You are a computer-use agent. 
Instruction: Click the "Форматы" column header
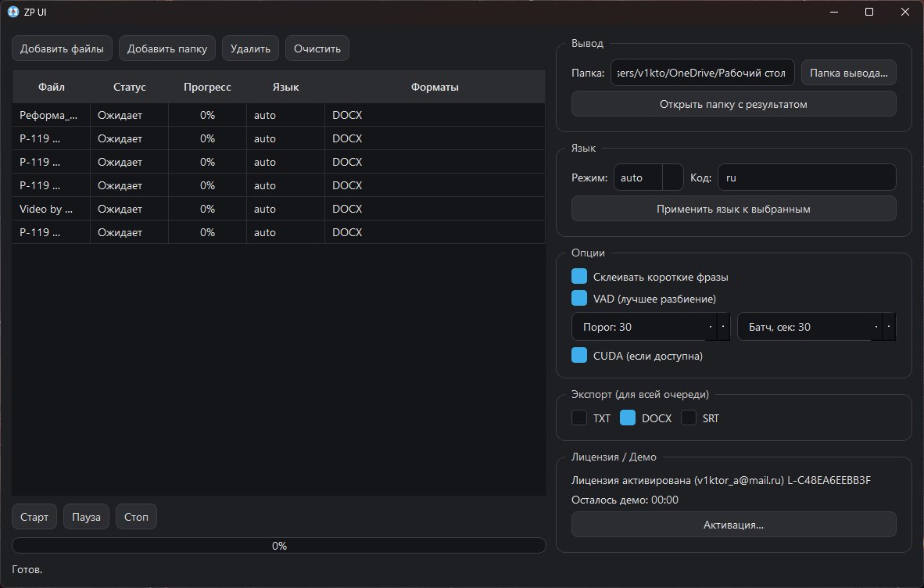coord(435,87)
